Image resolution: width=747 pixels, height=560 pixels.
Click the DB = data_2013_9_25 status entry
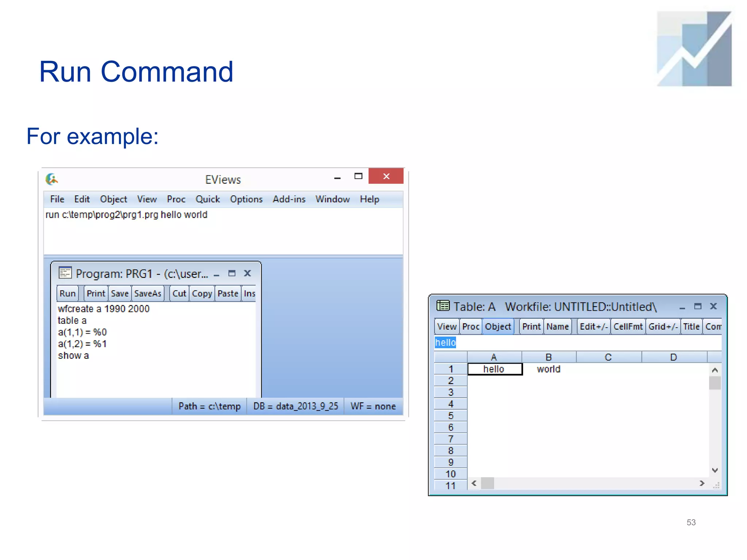pos(295,406)
